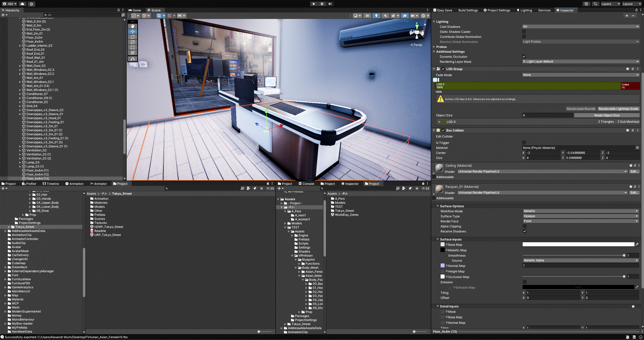The width and height of the screenshot is (644, 340).
Task: Open the global Search magnifier icon
Action: click(595, 4)
